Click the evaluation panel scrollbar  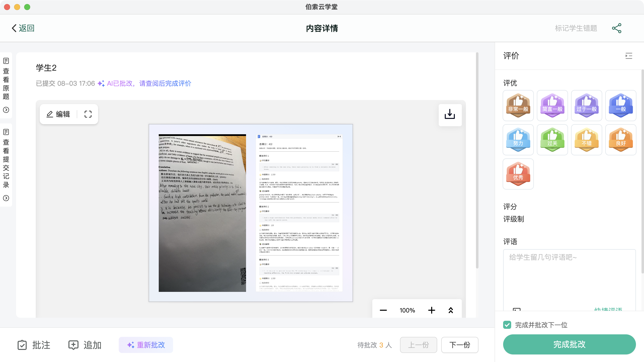pos(642,171)
